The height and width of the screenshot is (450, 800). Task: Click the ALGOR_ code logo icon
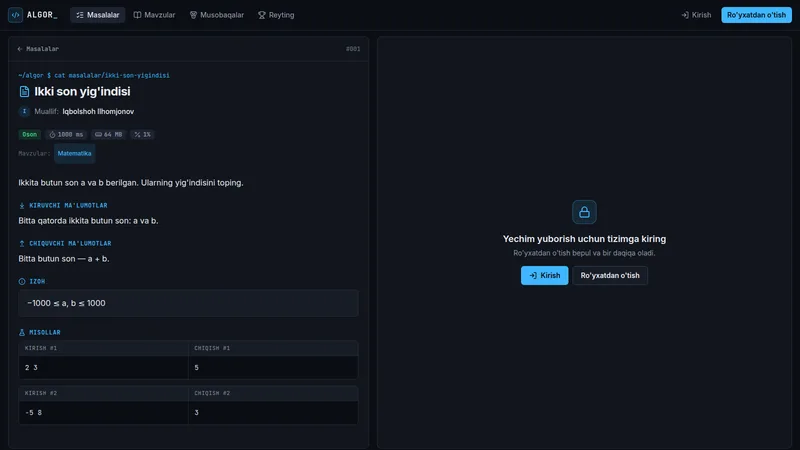pos(15,15)
